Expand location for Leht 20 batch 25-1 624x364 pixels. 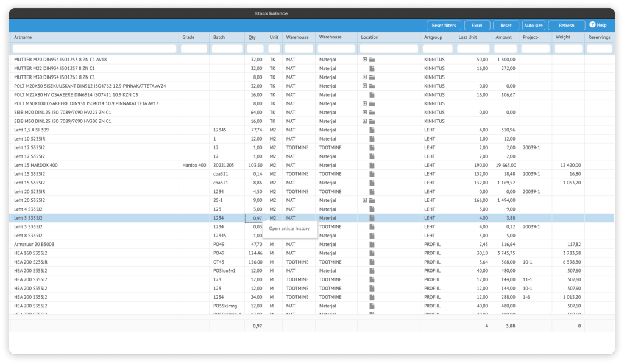coord(364,200)
